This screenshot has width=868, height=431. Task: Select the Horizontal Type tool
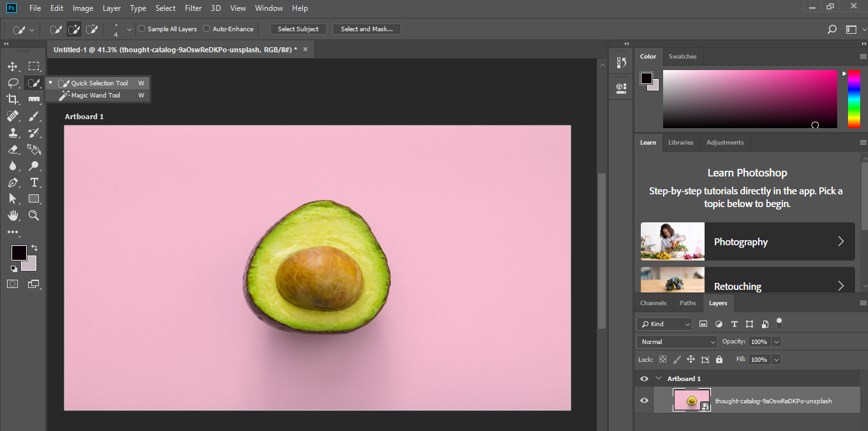coord(34,182)
